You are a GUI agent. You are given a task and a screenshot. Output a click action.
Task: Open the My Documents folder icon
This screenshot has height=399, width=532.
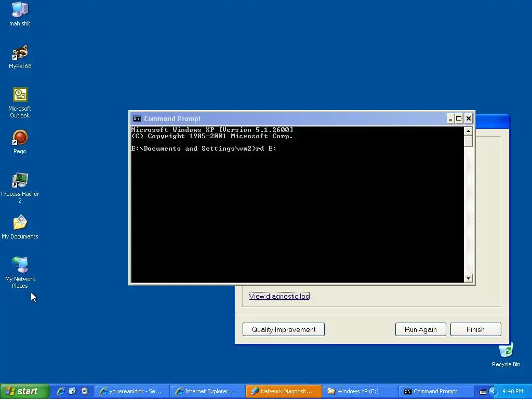[20, 227]
